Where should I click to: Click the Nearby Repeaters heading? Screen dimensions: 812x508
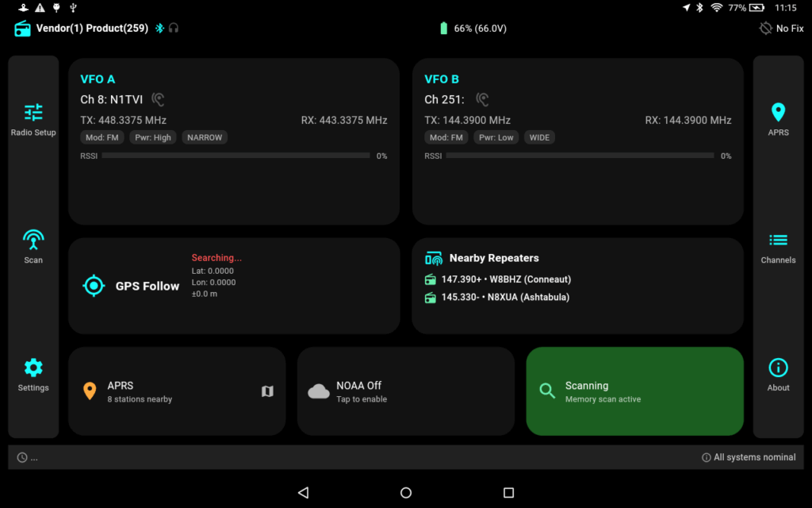tap(494, 258)
